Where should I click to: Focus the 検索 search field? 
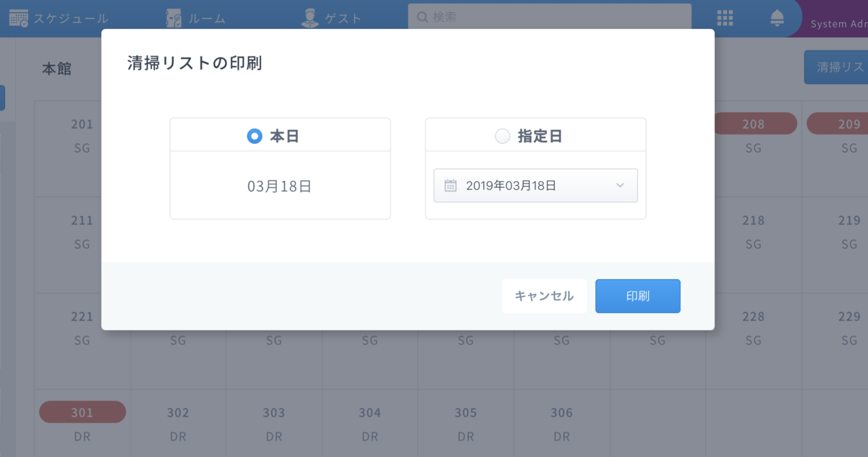pos(550,17)
